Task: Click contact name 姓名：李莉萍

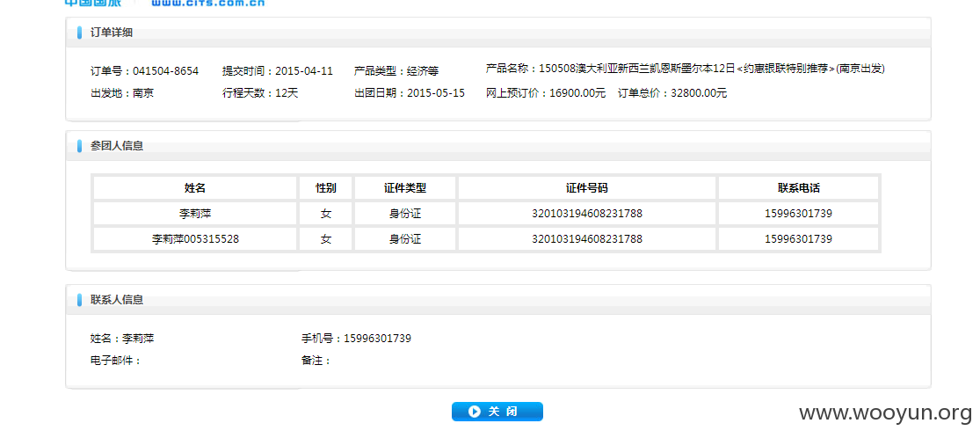Action: (122, 339)
